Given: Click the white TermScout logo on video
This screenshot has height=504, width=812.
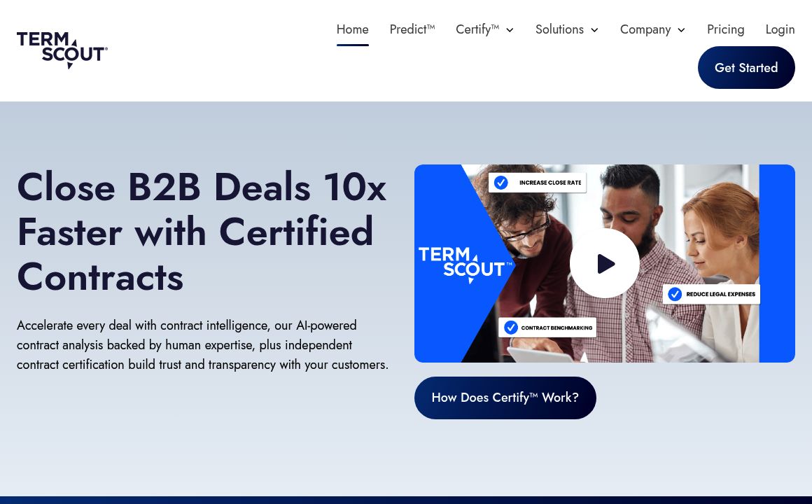Looking at the screenshot, I should click(x=465, y=265).
